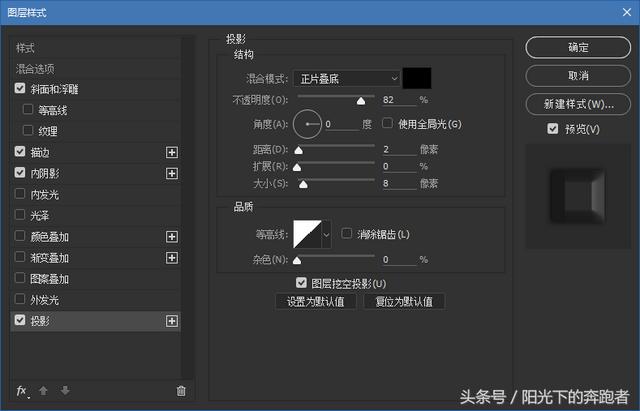The height and width of the screenshot is (411, 640).
Task: Enable 消除锯齿 checkbox
Action: pyautogui.click(x=347, y=233)
